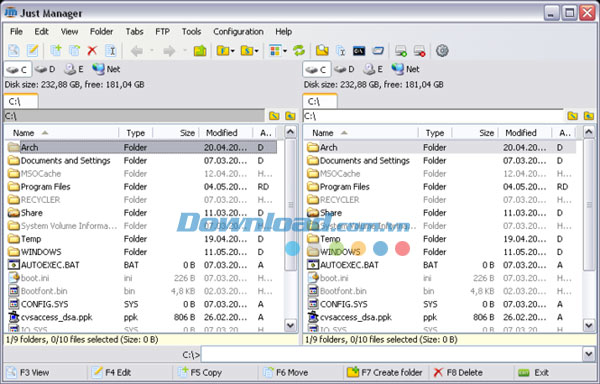Click the View file toolbar icon

(x=14, y=50)
